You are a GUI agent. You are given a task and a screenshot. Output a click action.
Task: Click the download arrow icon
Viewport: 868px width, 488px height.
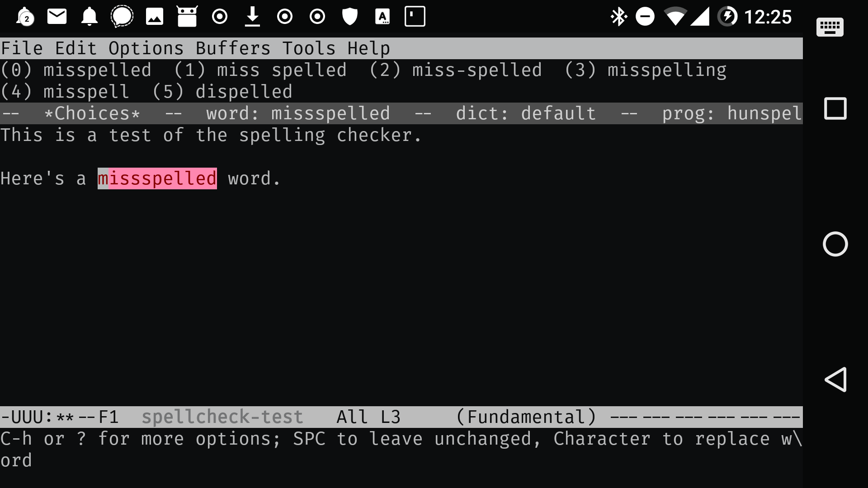coord(252,16)
